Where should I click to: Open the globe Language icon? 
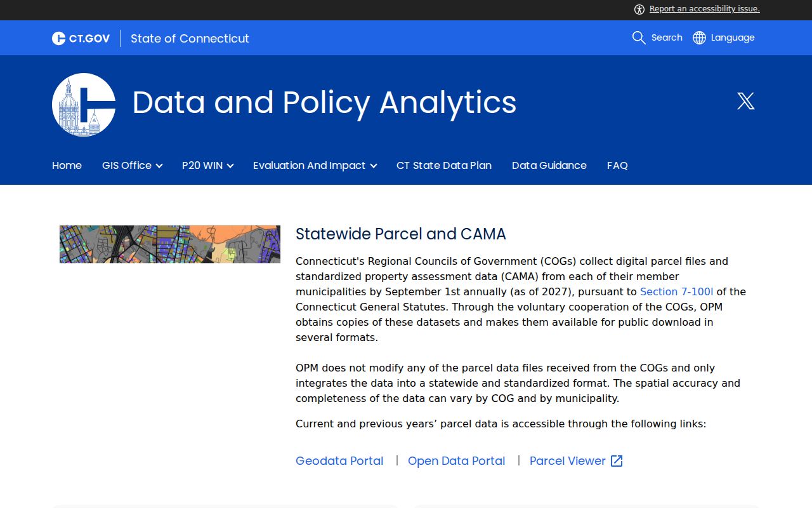(x=699, y=37)
